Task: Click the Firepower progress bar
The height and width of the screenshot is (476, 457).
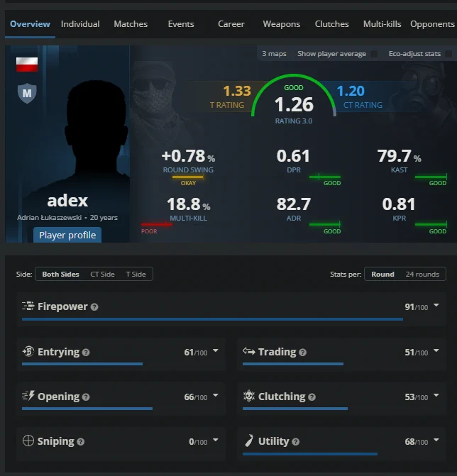Action: click(x=213, y=319)
